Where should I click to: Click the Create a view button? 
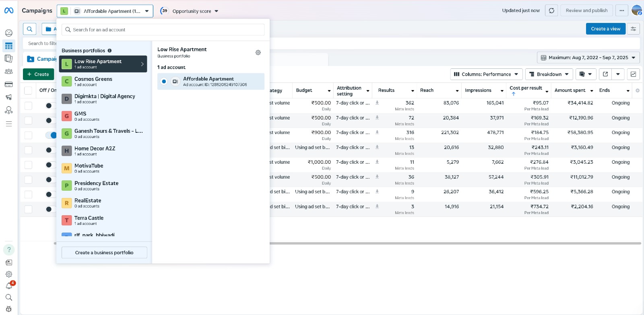click(x=605, y=29)
